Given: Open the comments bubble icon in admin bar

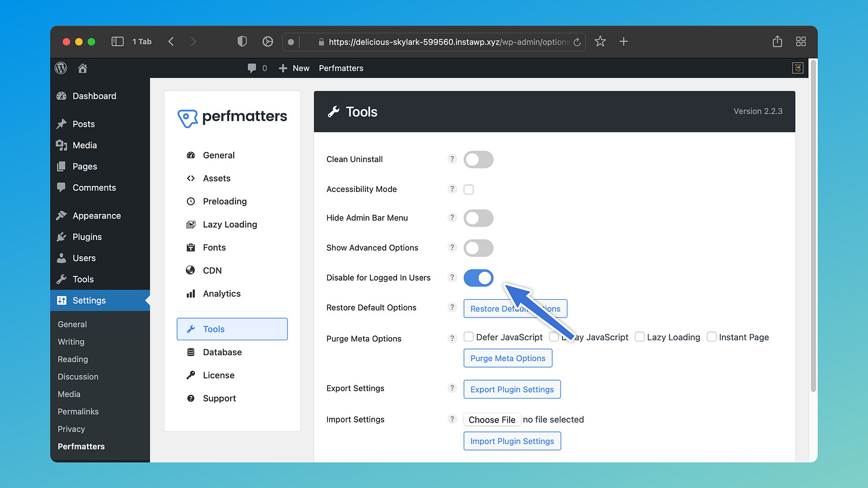Looking at the screenshot, I should pos(252,68).
